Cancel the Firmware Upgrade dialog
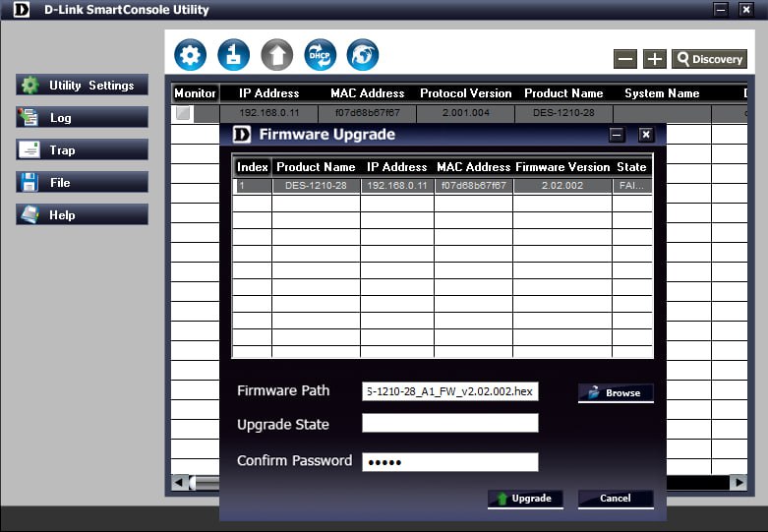768x532 pixels. click(616, 499)
